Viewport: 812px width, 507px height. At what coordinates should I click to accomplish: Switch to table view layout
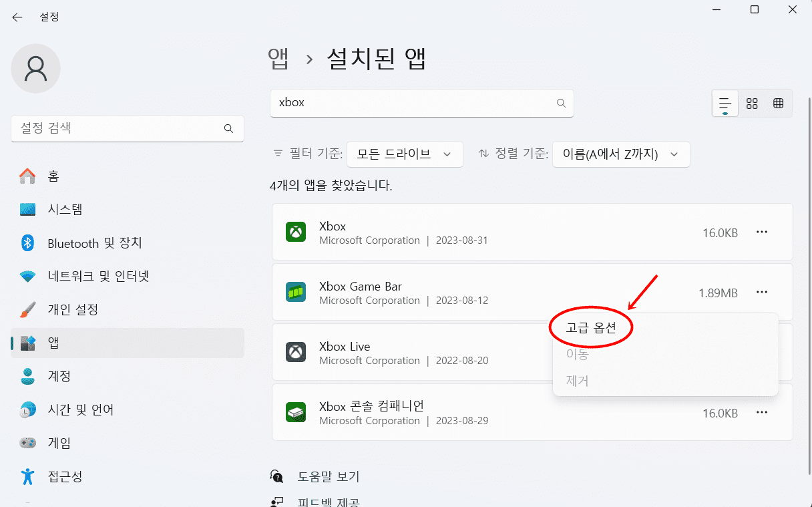[x=778, y=104]
